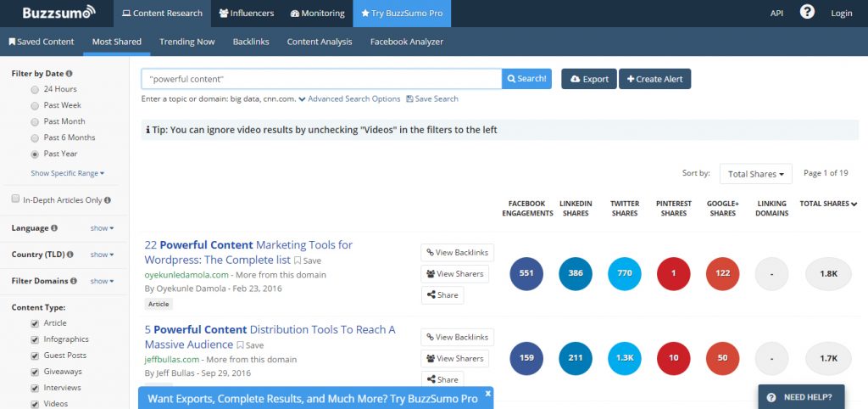Click total shares bubble showing 1.7K
The width and height of the screenshot is (868, 409).
[828, 359]
